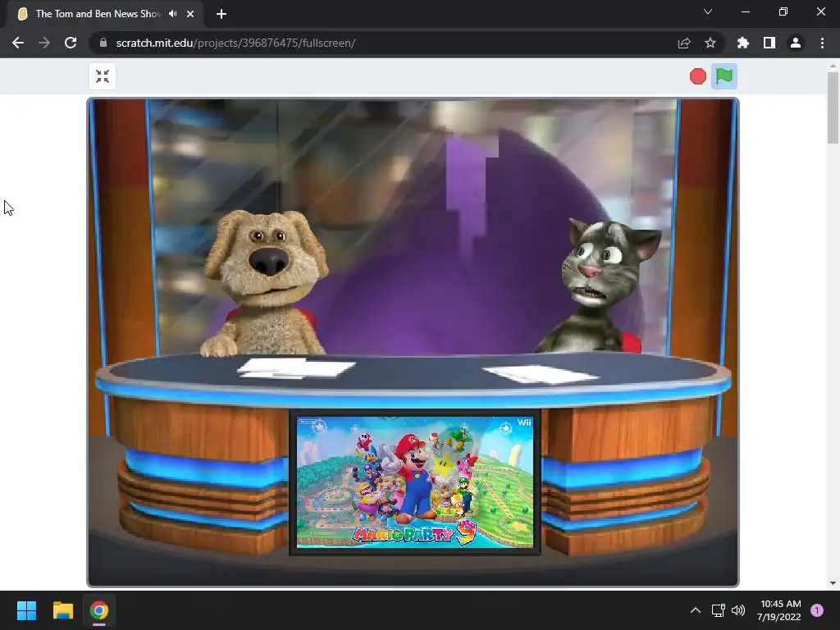The image size is (840, 630).
Task: Exit fullscreen mode using the shrink icon
Action: click(x=103, y=76)
